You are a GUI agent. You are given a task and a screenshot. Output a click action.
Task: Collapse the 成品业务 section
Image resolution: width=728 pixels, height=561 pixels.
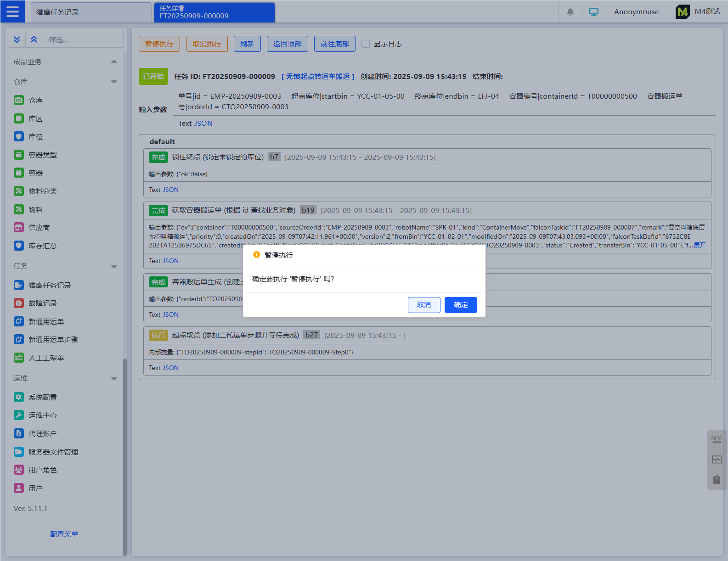pos(114,62)
